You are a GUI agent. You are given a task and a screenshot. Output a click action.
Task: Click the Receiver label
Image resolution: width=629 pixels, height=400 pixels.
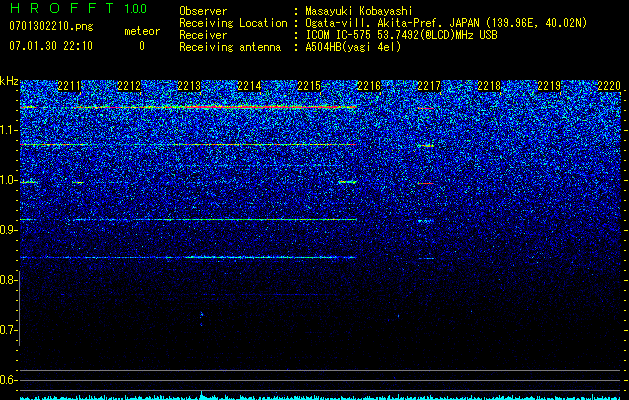click(x=203, y=35)
